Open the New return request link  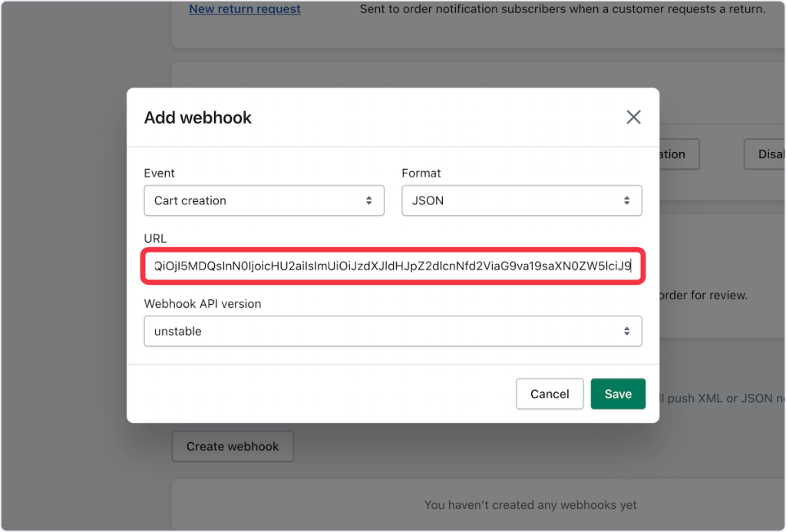click(x=245, y=9)
